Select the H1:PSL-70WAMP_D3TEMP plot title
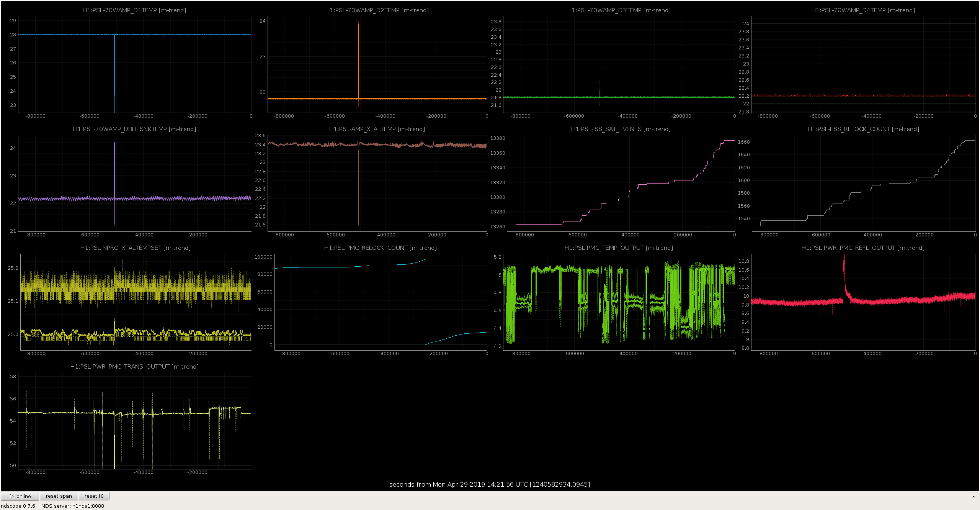Image resolution: width=980 pixels, height=510 pixels. [619, 10]
